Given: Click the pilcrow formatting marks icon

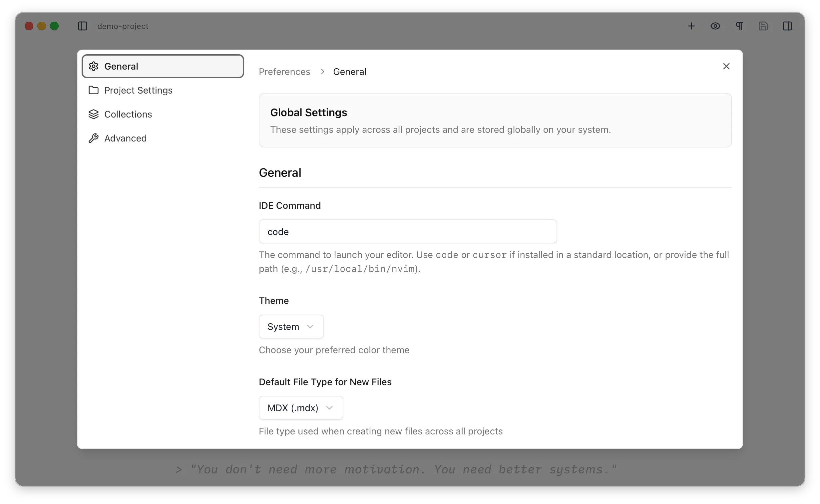Looking at the screenshot, I should tap(739, 26).
